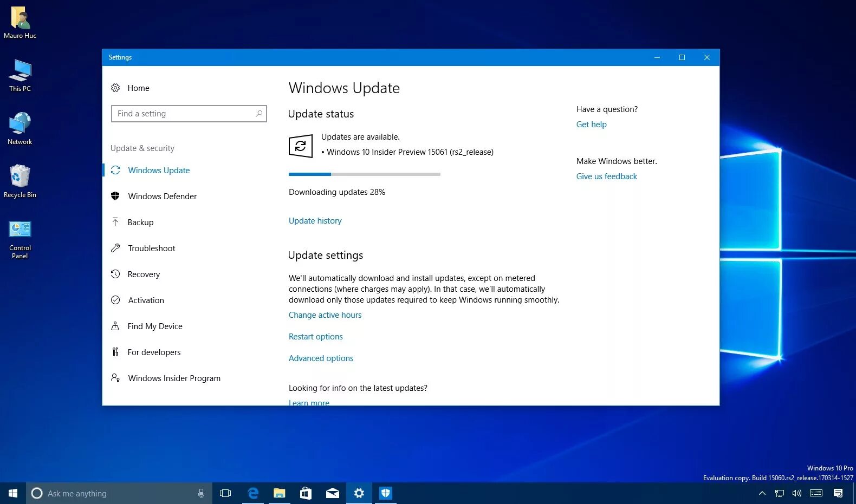The height and width of the screenshot is (504, 856).
Task: Click the 'Update & security' section heading
Action: coord(142,148)
